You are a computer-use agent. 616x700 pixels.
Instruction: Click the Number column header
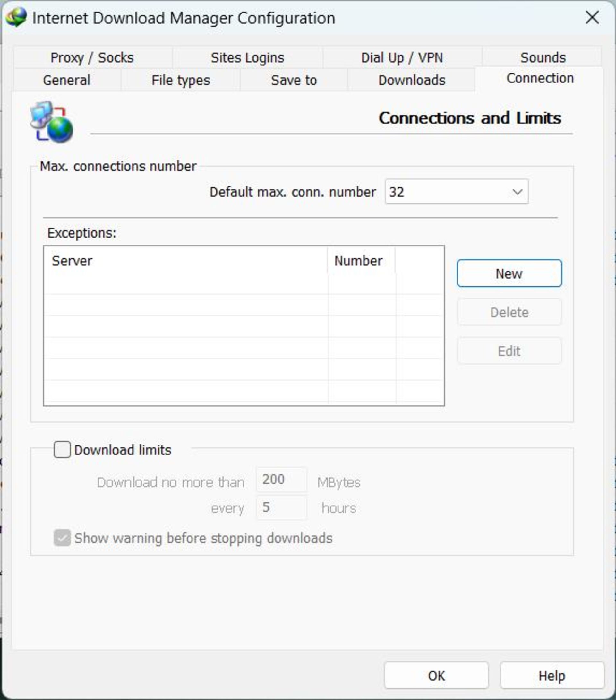pos(361,261)
